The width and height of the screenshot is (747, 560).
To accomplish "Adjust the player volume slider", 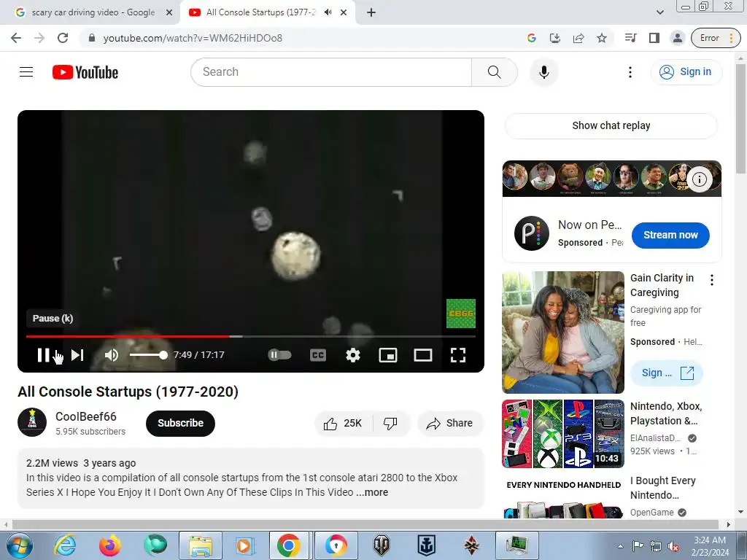I will pos(148,355).
